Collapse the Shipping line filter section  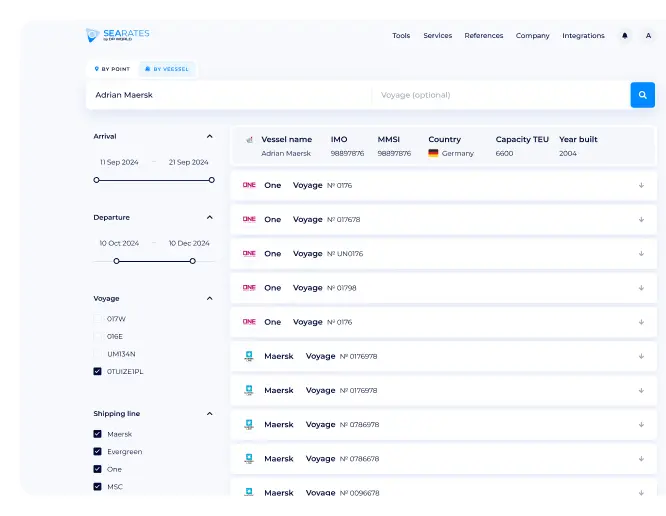[x=209, y=414]
